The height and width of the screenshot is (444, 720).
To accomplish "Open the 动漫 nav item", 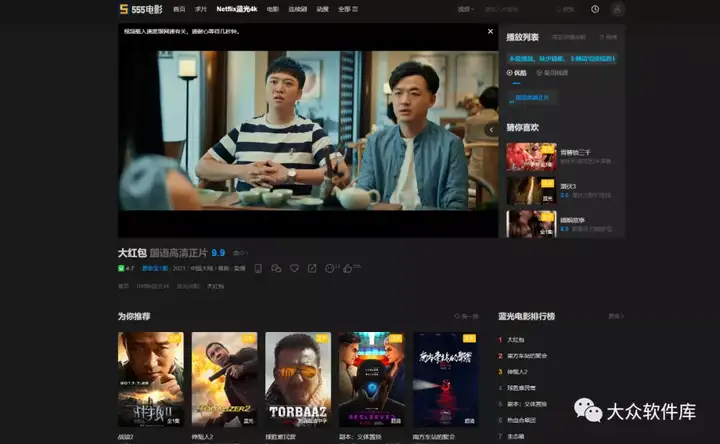I will [x=322, y=9].
